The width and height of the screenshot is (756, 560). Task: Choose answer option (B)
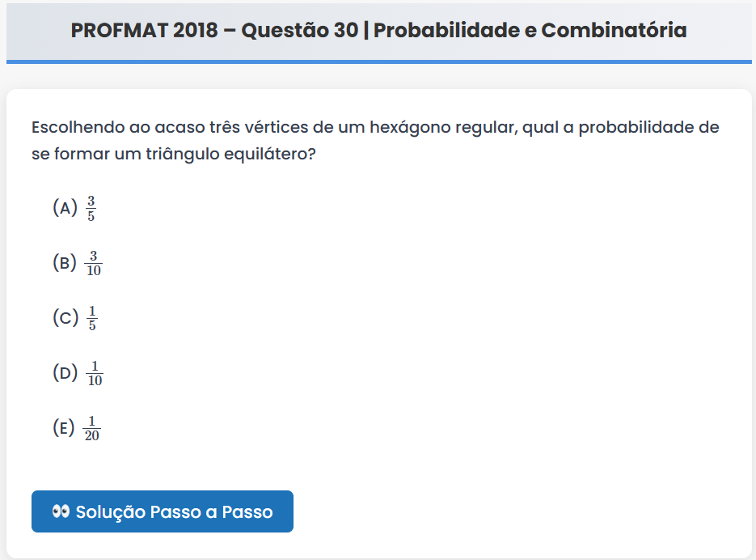65,263
